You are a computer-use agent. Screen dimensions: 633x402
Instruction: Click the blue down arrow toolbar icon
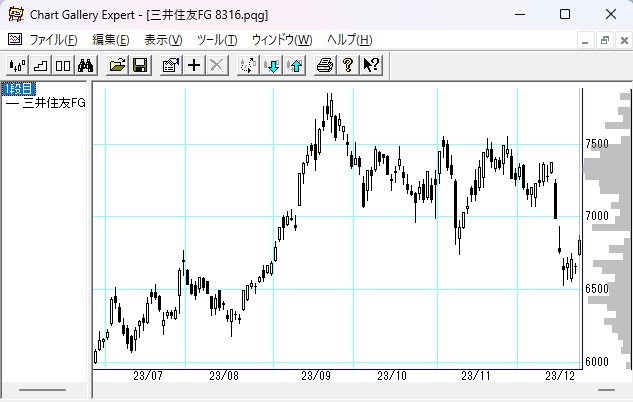(272, 65)
